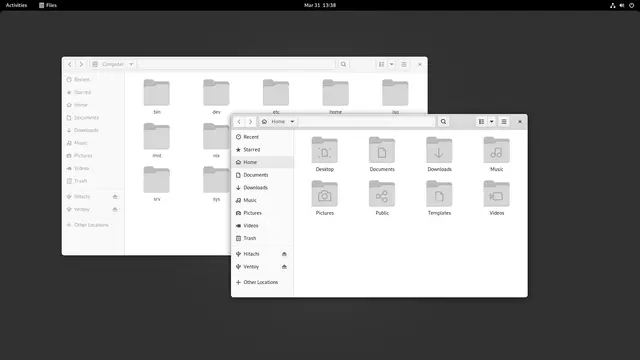Viewport: 640px width, 360px height.
Task: Open view options dropdown in Computer window
Action: 392,64
